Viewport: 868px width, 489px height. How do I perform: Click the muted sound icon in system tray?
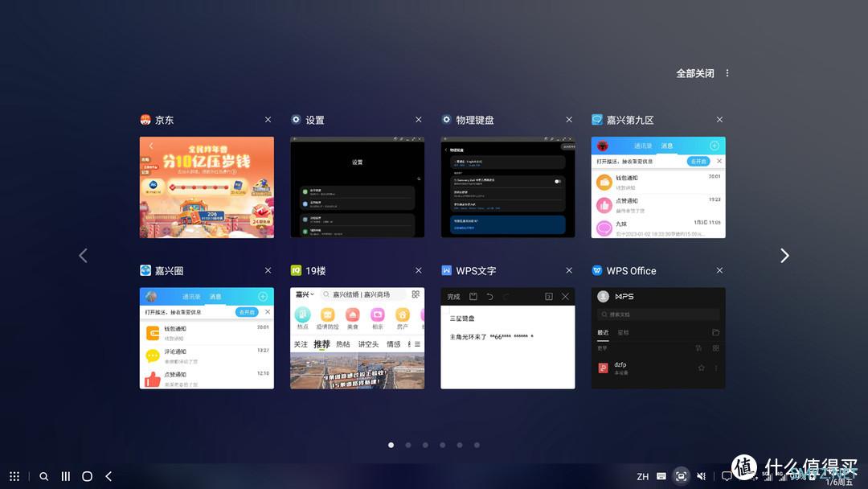702,476
